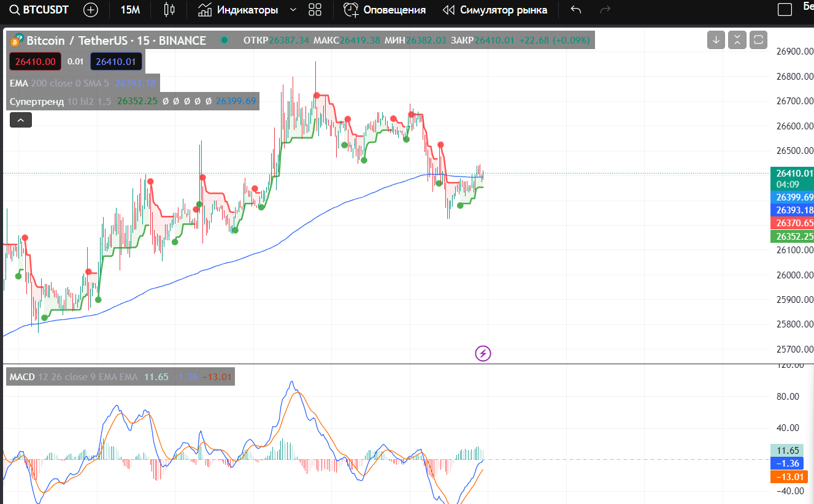814x504 pixels.
Task: Open the candlestick chart type icon
Action: 169,10
